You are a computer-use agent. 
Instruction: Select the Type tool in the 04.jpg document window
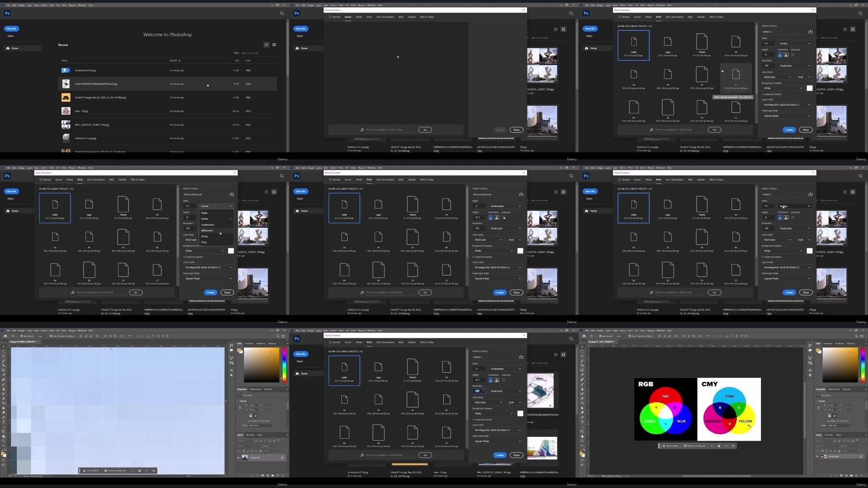tap(3, 422)
